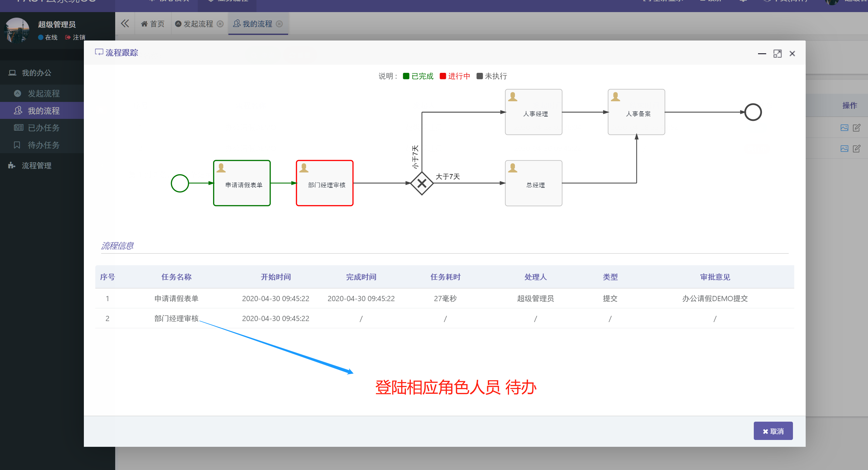Minimize the 流程跟踪 dialog

pyautogui.click(x=762, y=54)
